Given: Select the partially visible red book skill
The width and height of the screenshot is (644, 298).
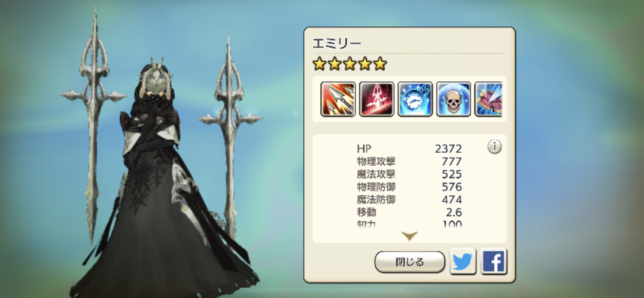Looking at the screenshot, I should point(489,99).
